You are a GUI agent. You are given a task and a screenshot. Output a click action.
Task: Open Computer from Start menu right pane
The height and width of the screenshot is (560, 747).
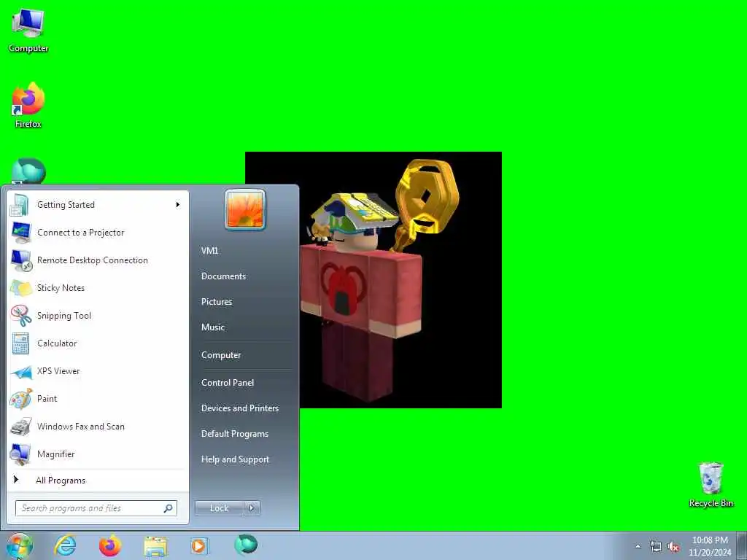[x=221, y=355]
